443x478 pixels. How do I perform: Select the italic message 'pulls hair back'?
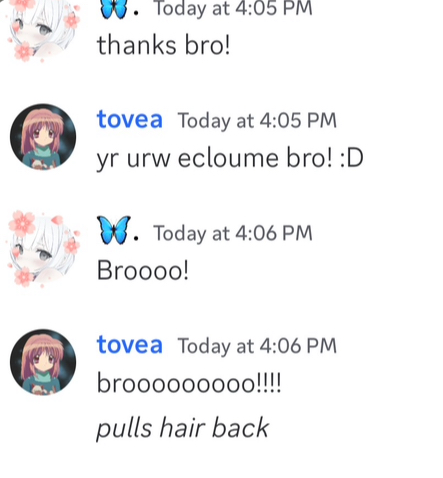pyautogui.click(x=183, y=428)
